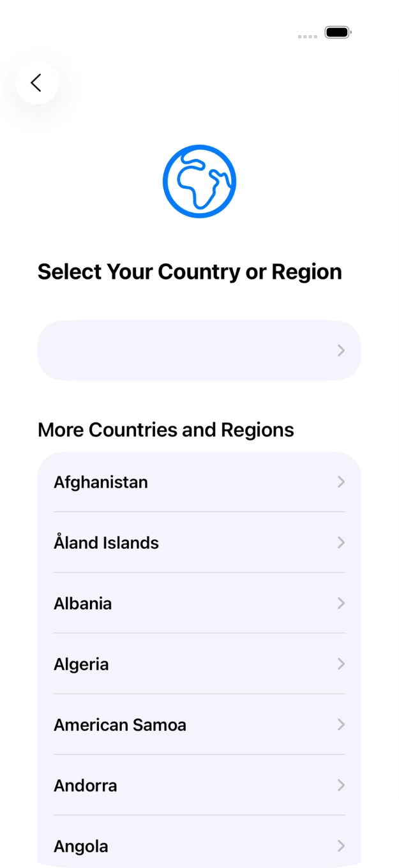This screenshot has height=868, width=399.
Task: Tap the chevron next to Angola
Action: pyautogui.click(x=340, y=846)
